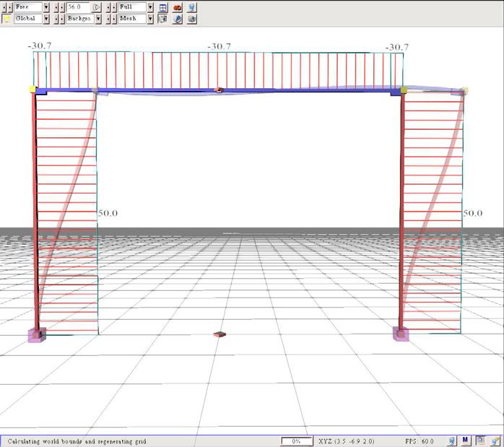The width and height of the screenshot is (504, 447).
Task: Click -30.7 label above the left column
Action: [40, 45]
